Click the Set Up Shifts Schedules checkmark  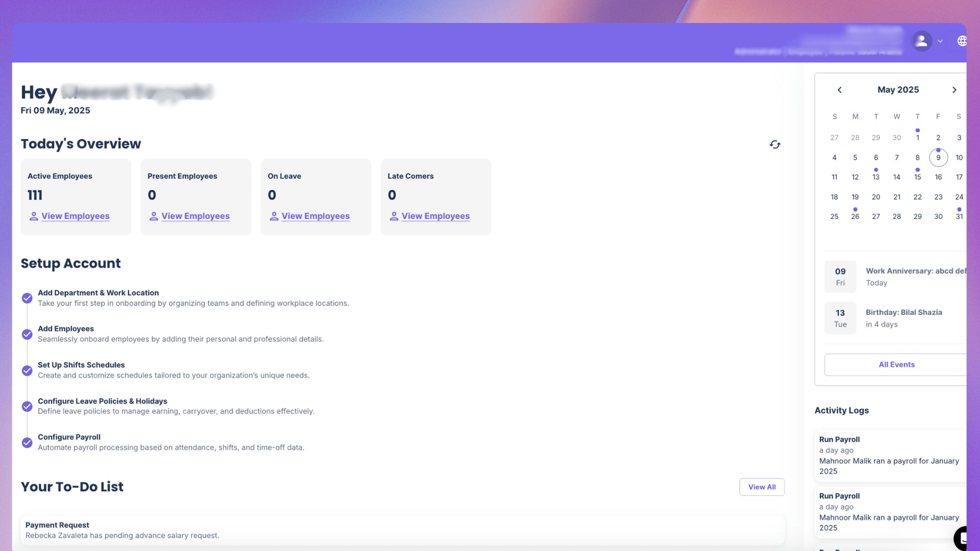[x=27, y=370]
